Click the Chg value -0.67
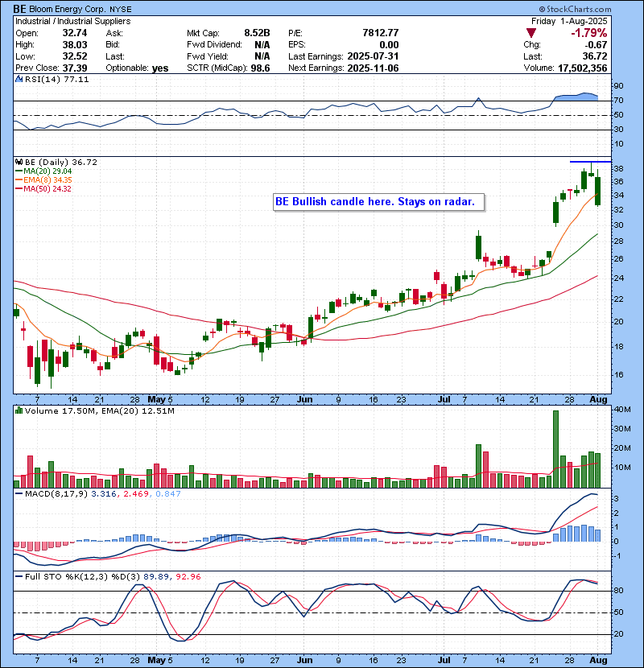This screenshot has width=644, height=668. (596, 45)
